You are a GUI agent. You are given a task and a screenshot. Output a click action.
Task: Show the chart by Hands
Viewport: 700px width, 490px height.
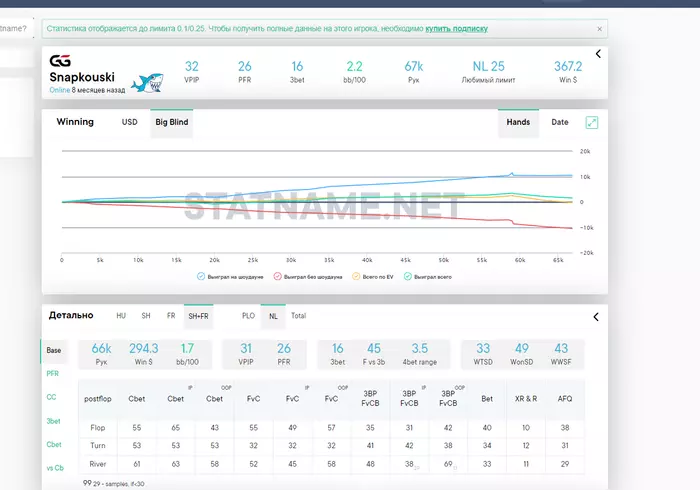[518, 122]
